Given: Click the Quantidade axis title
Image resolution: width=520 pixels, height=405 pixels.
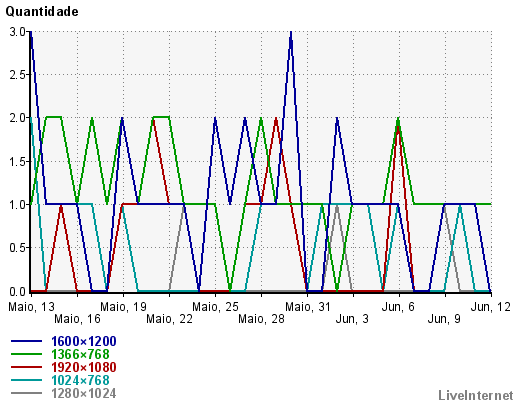Looking at the screenshot, I should click(42, 12).
